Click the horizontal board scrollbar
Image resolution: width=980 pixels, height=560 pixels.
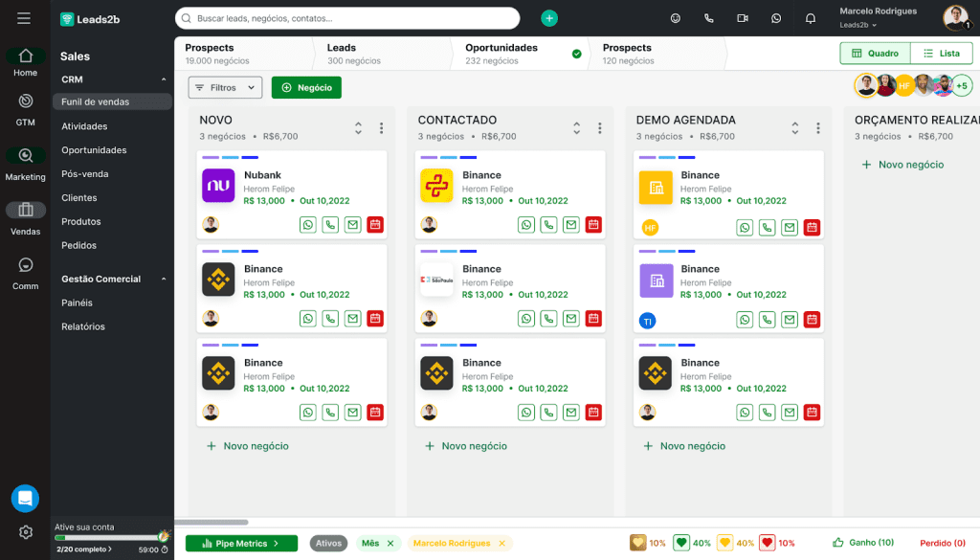click(x=212, y=522)
